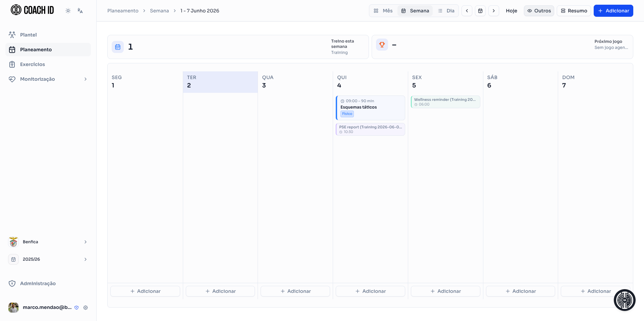Open Administração in the sidebar

click(x=48, y=283)
